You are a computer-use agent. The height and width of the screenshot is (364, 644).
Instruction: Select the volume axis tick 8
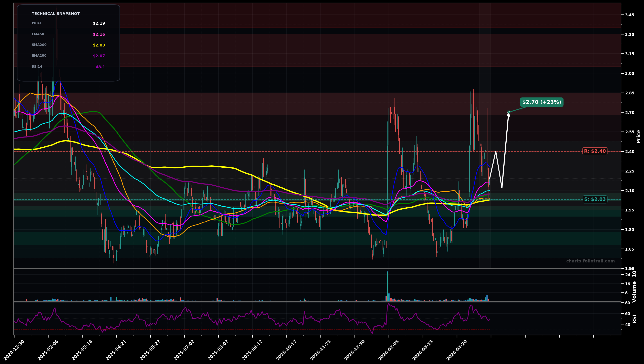[x=626, y=293]
